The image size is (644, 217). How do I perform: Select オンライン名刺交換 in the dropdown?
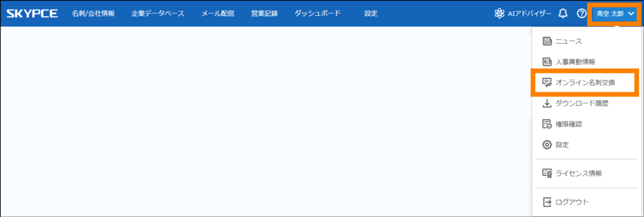click(x=585, y=83)
